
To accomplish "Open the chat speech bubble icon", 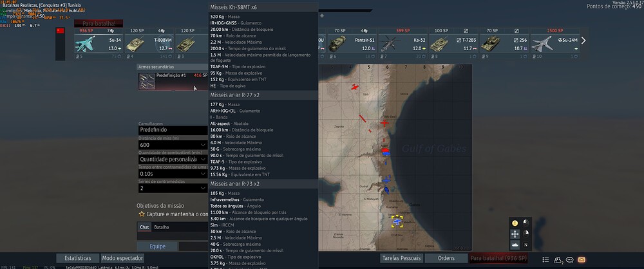I will click(x=570, y=259).
